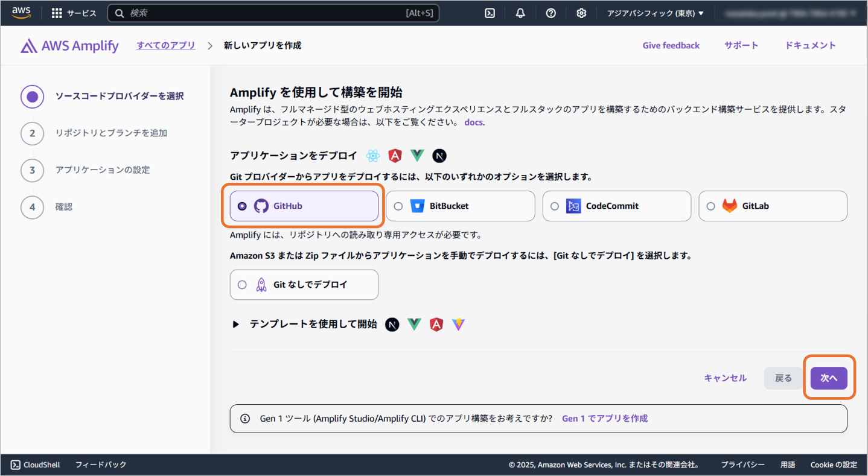This screenshot has width=868, height=476.
Task: Select the GitLab radio button
Action: pos(710,206)
